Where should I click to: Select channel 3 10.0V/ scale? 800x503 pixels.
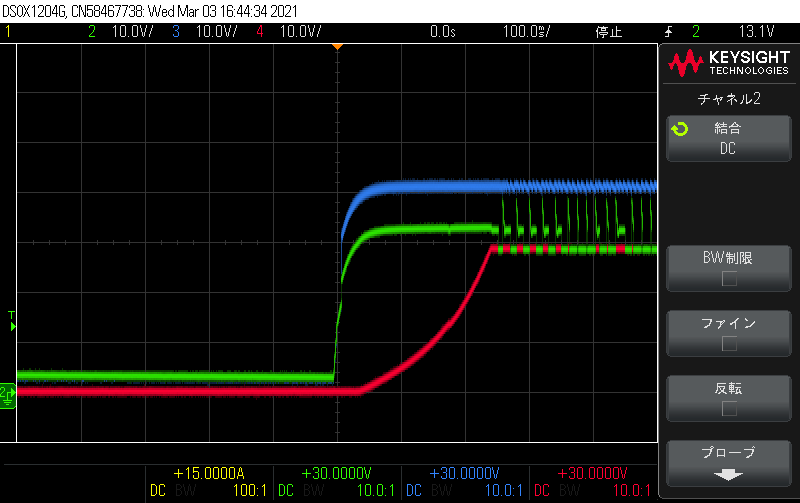[216, 32]
